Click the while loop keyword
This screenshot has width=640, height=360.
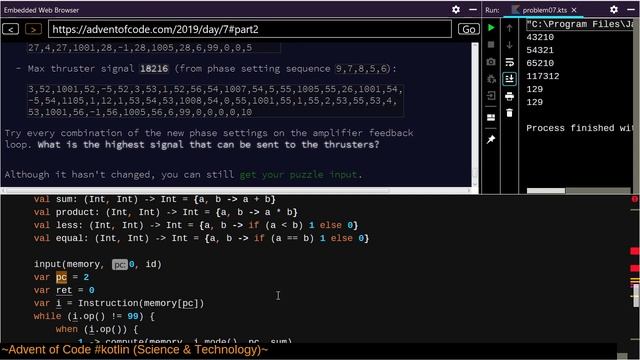point(47,316)
